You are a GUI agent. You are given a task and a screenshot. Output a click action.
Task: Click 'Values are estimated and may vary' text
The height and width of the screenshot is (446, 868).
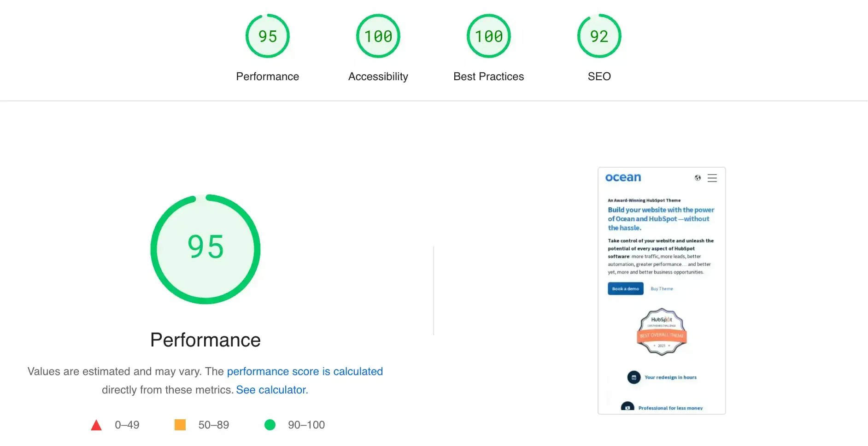tap(115, 371)
